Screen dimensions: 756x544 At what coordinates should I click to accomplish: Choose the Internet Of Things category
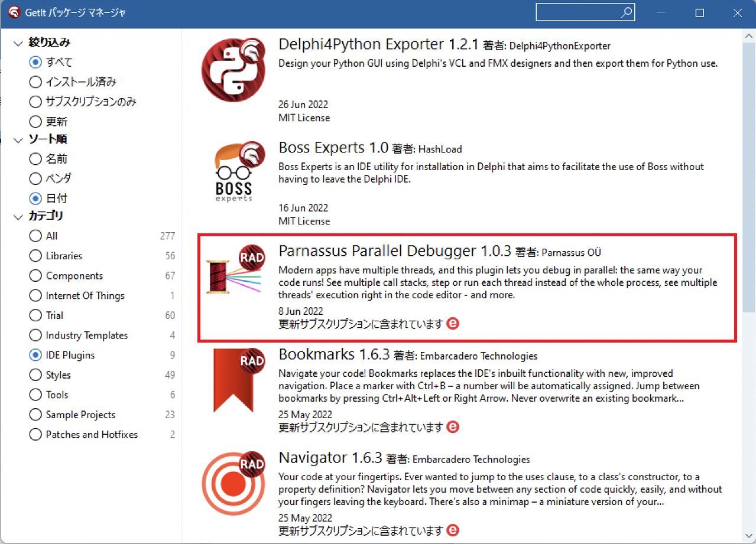pos(77,295)
